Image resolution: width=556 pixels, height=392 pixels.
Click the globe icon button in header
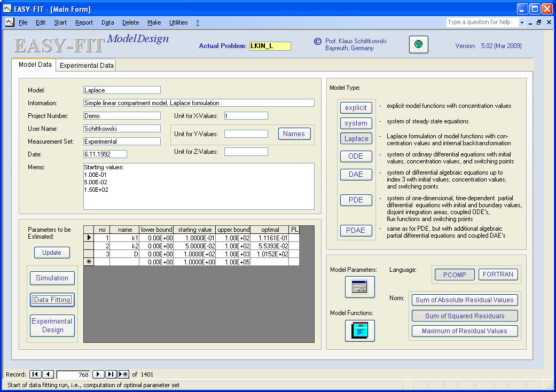[419, 45]
